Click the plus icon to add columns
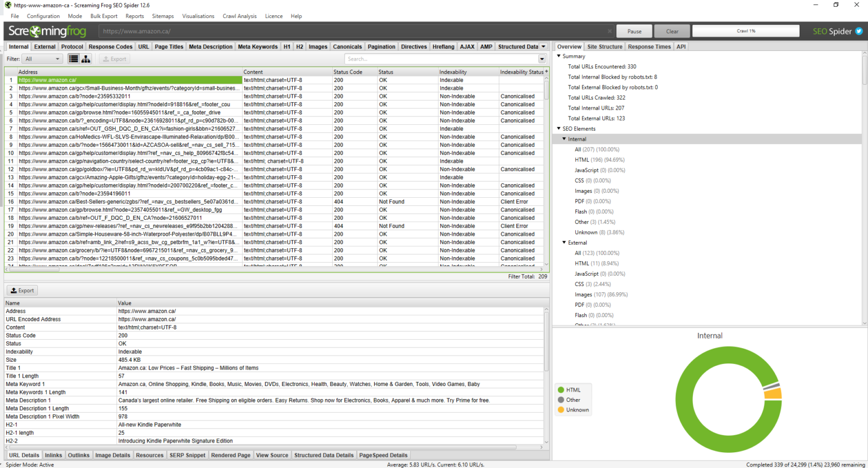The image size is (868, 468). pos(546,72)
